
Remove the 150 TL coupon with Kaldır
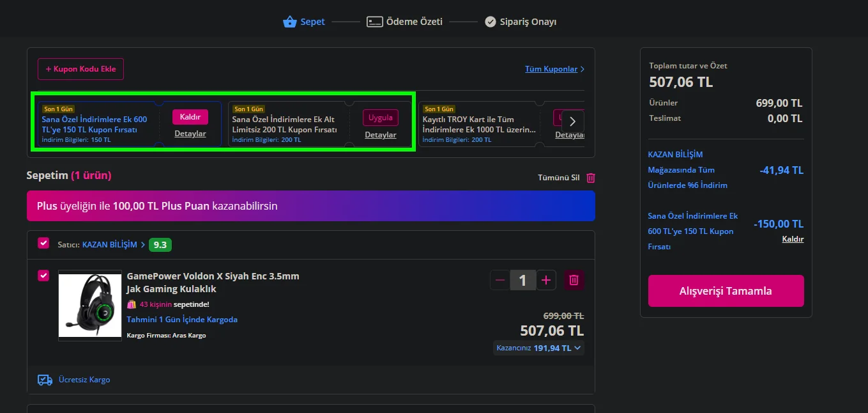pos(190,117)
